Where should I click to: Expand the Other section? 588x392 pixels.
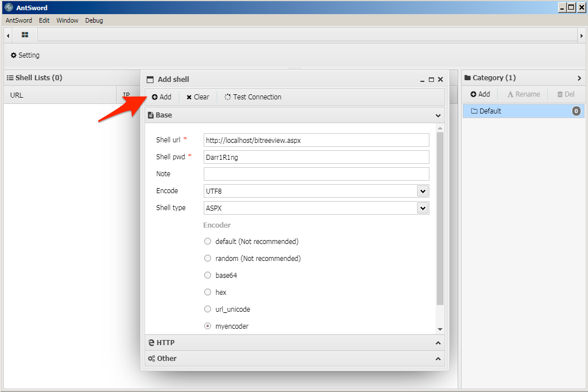438,359
